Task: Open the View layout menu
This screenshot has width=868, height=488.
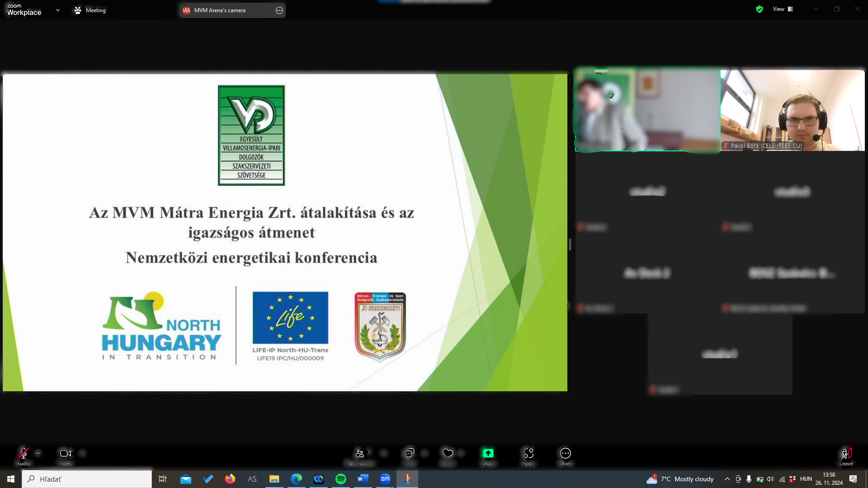Action: pos(783,9)
